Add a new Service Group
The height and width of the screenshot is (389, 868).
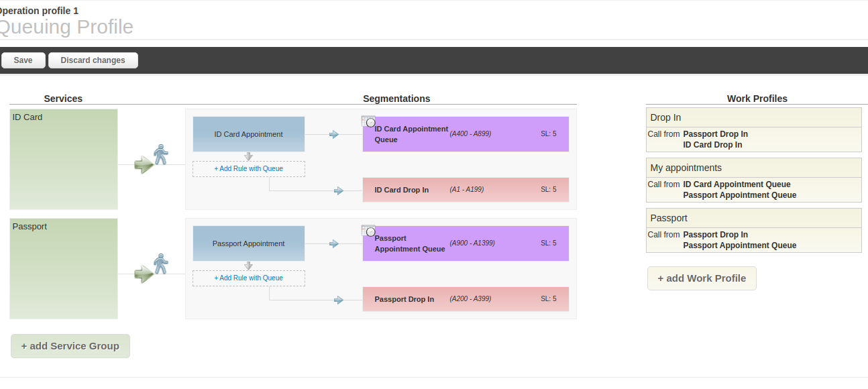pos(70,346)
